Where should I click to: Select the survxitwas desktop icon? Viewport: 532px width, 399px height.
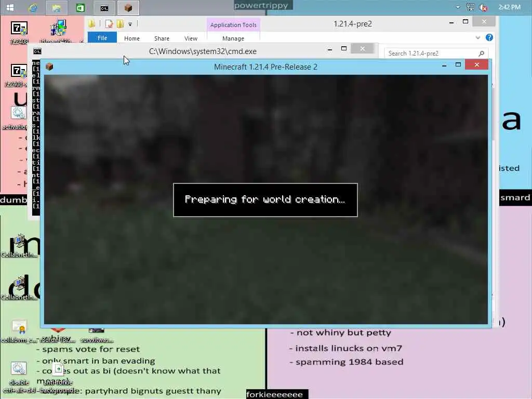[x=97, y=336]
